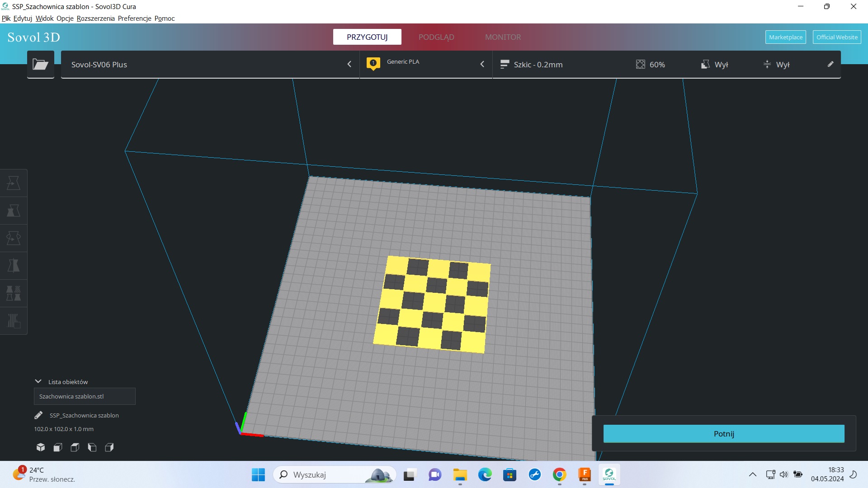Select the Mirror tool in left toolbar
The width and height of the screenshot is (868, 488).
pyautogui.click(x=14, y=266)
